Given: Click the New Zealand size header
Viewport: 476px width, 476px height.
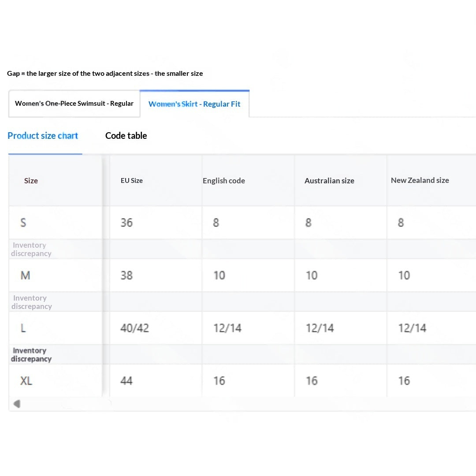Looking at the screenshot, I should 420,180.
